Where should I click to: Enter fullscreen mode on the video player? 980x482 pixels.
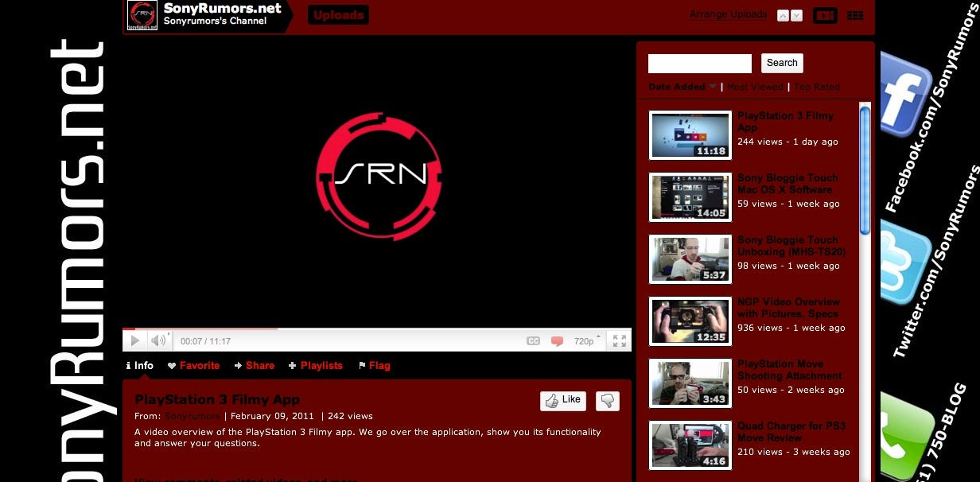click(x=619, y=341)
